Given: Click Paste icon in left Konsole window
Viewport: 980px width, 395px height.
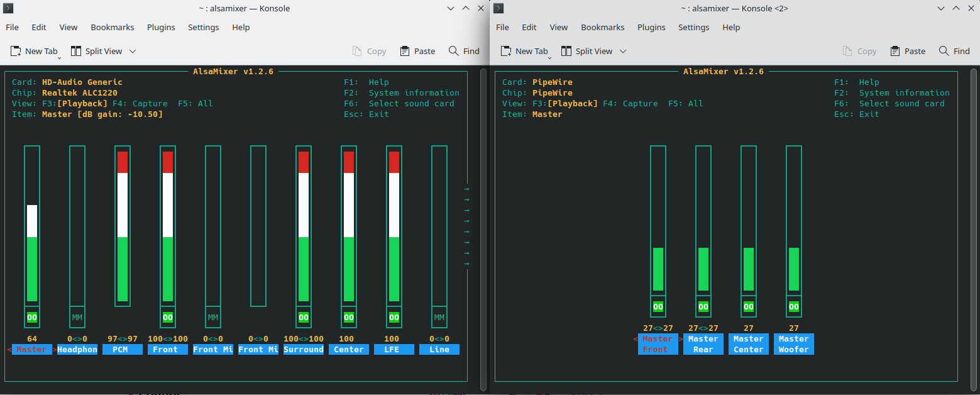Looking at the screenshot, I should (x=404, y=51).
